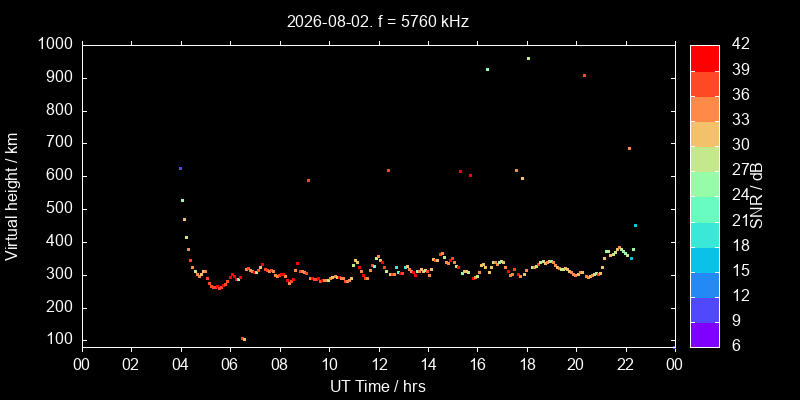Click the orange points near 100 km height
800x400 pixels.
(x=243, y=339)
